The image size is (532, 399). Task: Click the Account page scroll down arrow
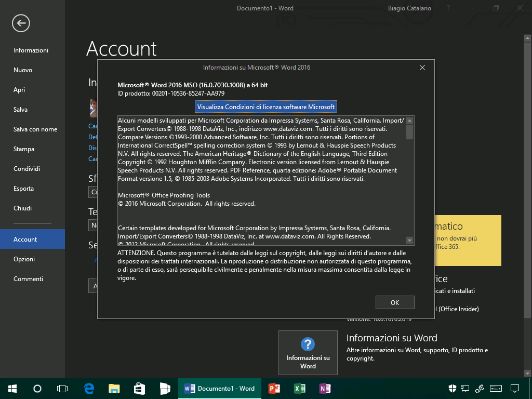pos(527,374)
